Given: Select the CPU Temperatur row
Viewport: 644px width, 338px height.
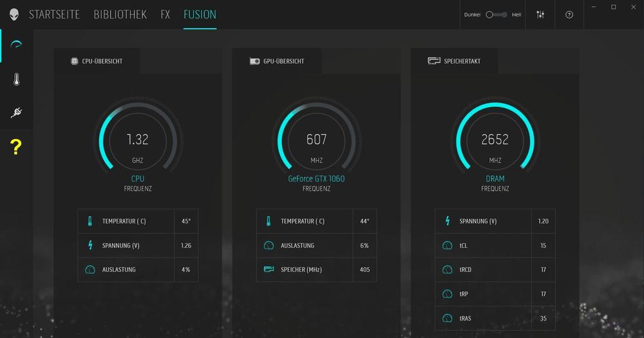Looking at the screenshot, I should (x=138, y=221).
